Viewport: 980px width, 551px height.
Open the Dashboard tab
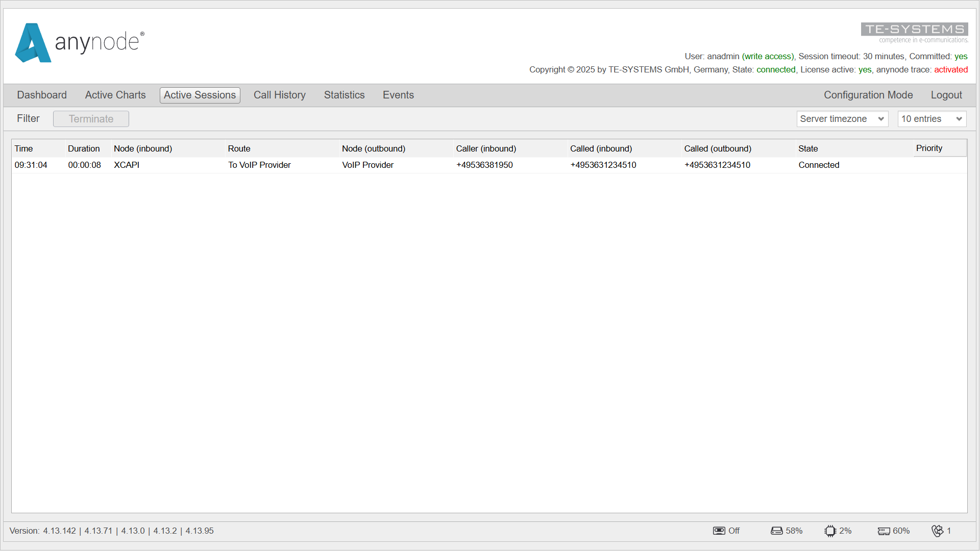click(x=42, y=95)
